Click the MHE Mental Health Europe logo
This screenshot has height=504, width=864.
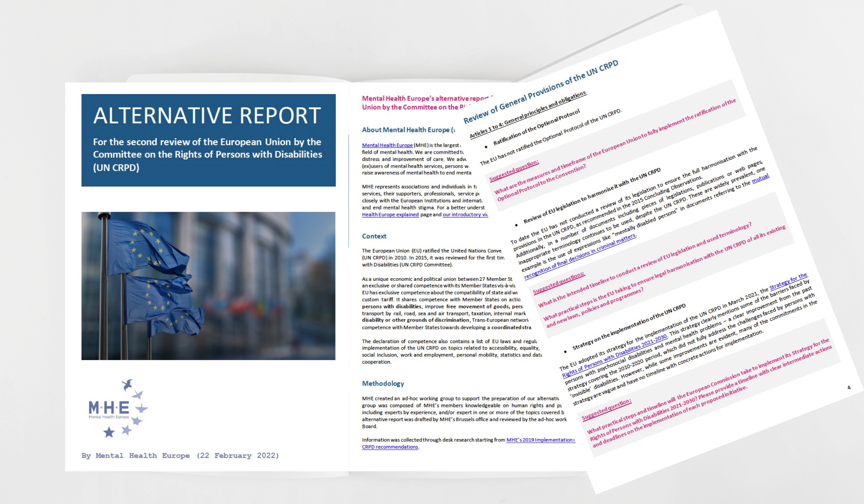click(118, 408)
